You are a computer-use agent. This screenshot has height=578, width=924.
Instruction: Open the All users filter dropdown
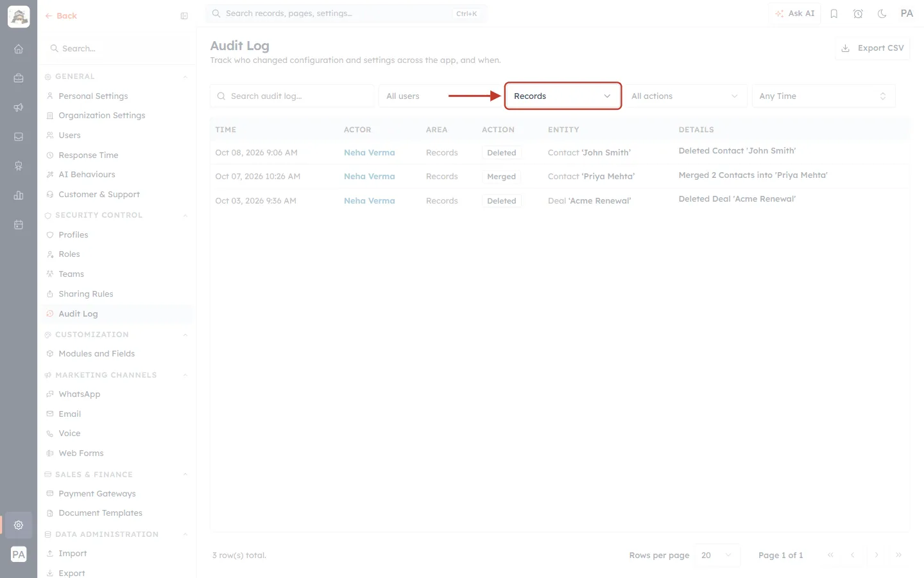(x=440, y=96)
